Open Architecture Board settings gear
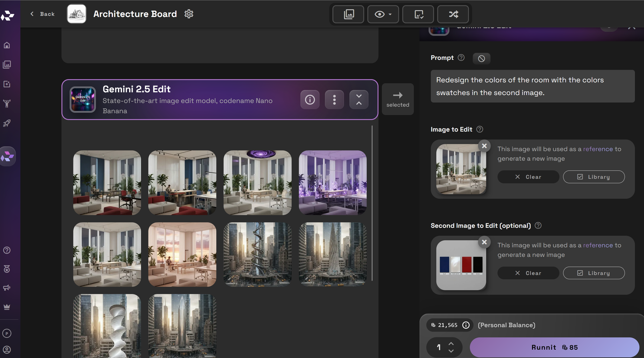Screen dimensions: 644x358 point(189,14)
